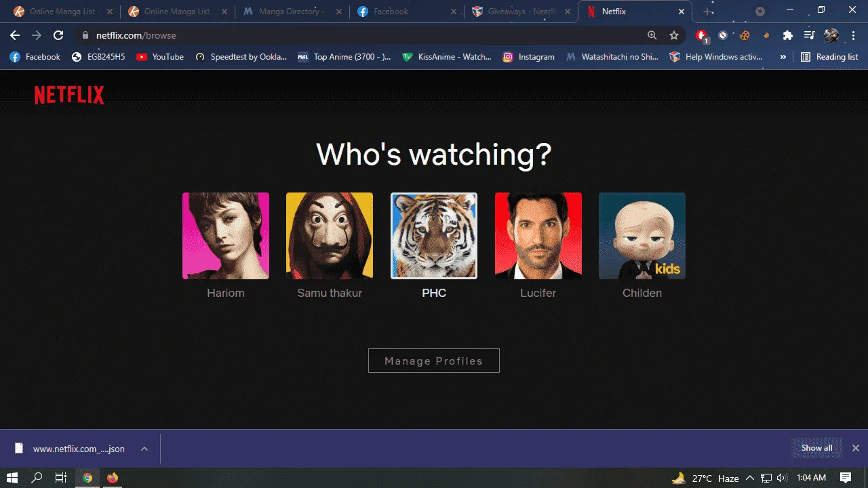Open the Speedtest by Ookla bookmark

[x=241, y=57]
